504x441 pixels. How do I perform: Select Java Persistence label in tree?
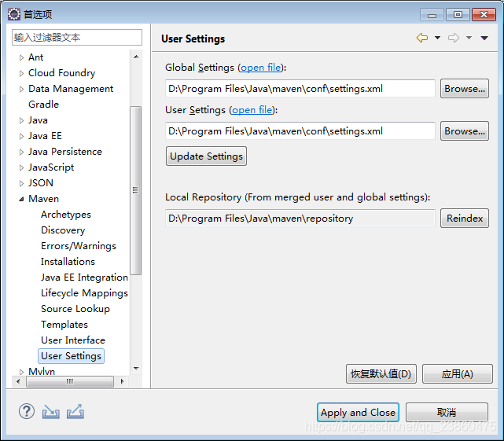(x=65, y=152)
